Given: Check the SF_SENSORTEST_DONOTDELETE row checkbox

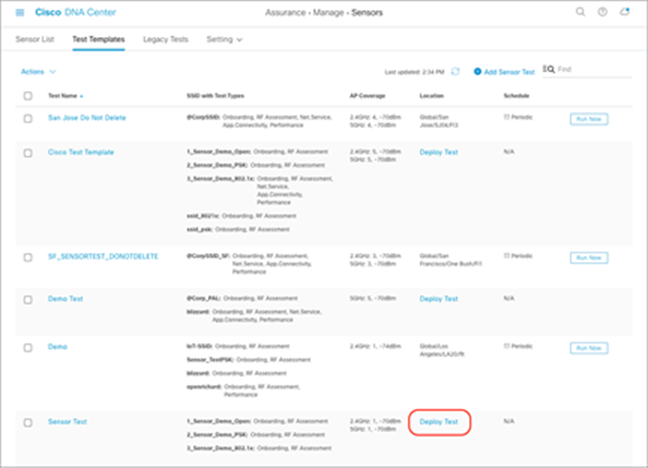Looking at the screenshot, I should click(28, 258).
